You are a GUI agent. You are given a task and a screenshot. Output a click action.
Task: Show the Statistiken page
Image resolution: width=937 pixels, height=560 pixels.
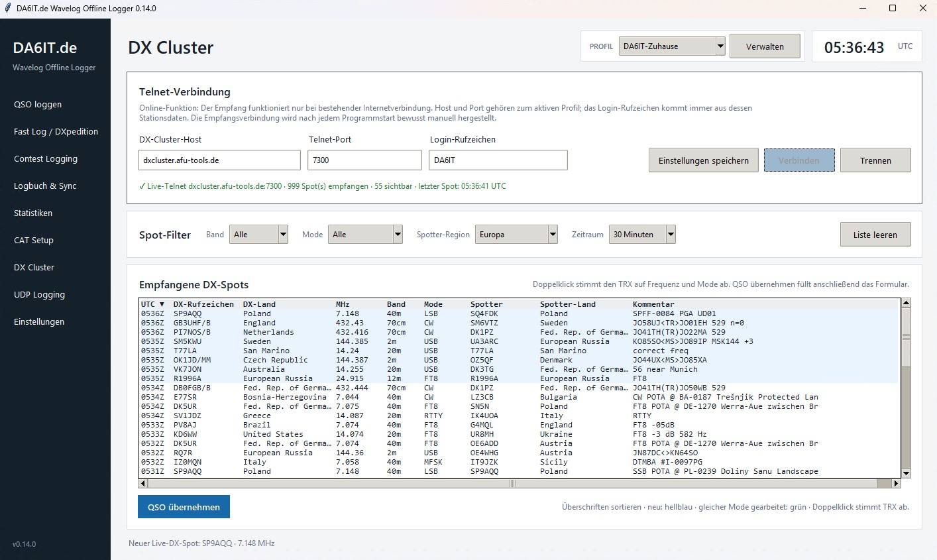click(33, 213)
